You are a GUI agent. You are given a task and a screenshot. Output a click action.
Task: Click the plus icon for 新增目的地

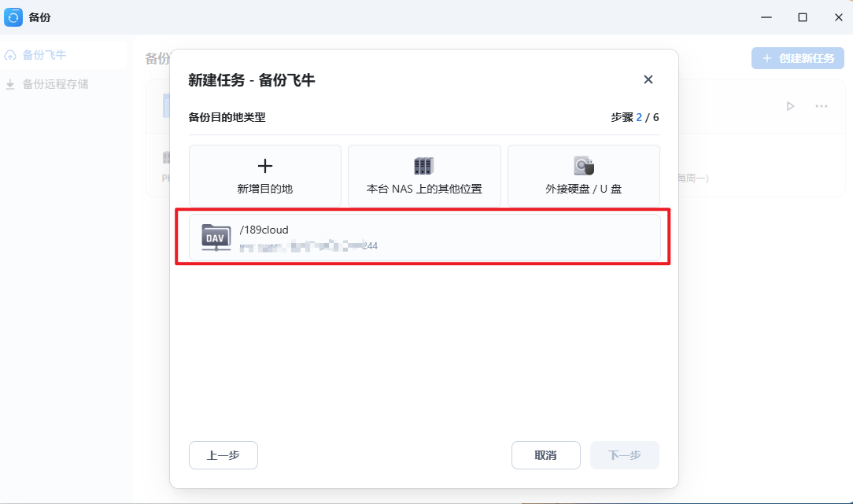tap(265, 166)
